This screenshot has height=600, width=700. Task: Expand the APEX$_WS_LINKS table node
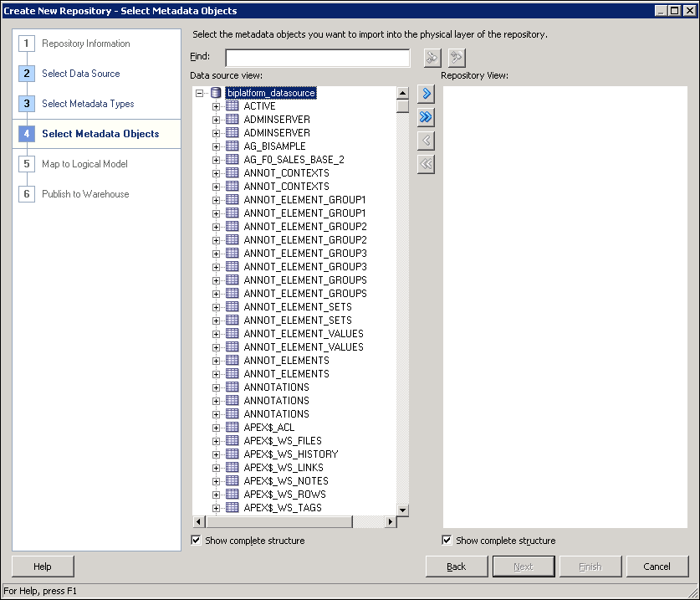coord(216,468)
